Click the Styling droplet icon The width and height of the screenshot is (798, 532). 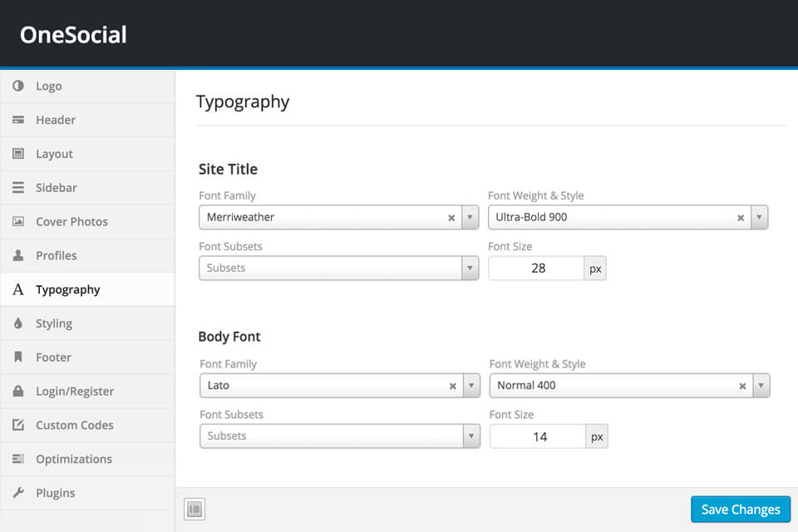point(18,323)
